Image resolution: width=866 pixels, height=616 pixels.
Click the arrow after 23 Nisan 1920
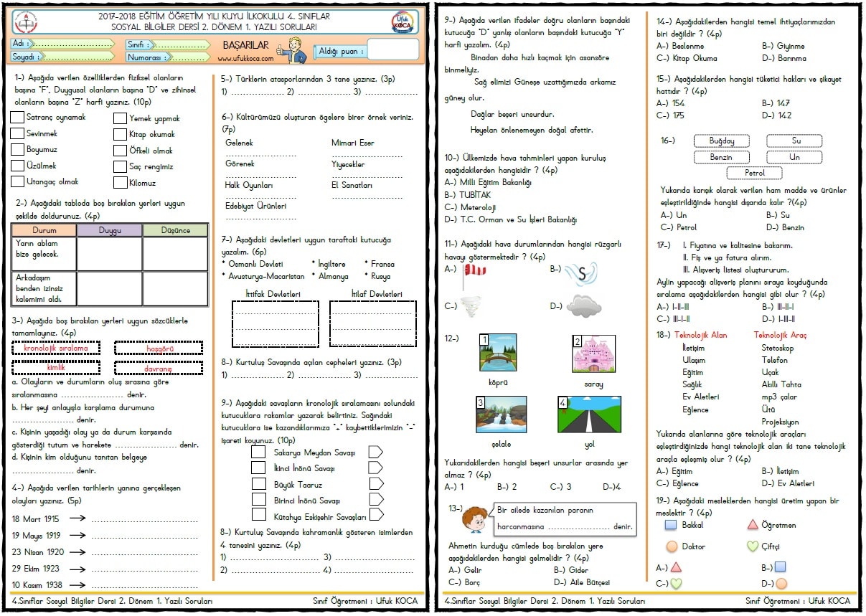[x=78, y=552]
